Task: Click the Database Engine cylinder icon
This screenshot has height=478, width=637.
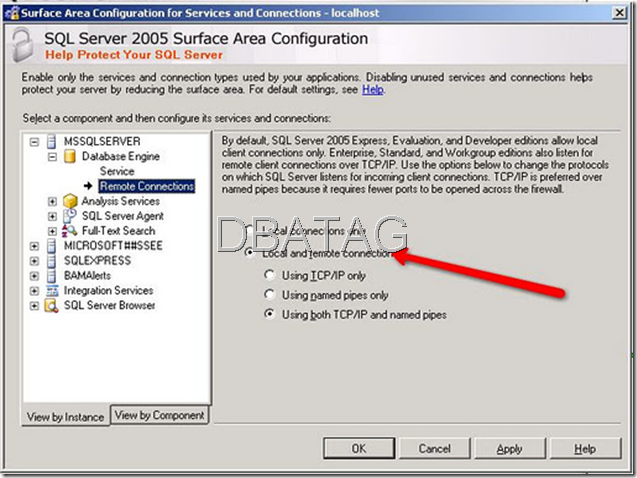Action: [x=70, y=156]
